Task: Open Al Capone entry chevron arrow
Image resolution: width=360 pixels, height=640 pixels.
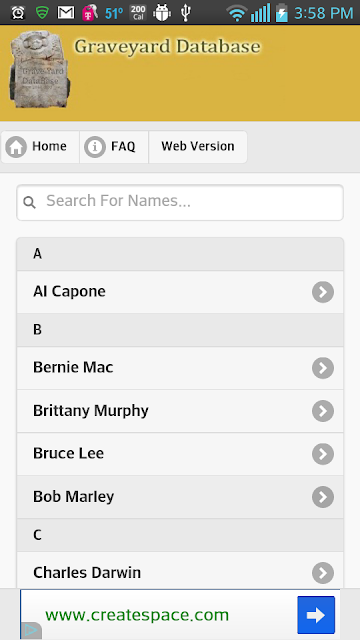Action: (323, 292)
